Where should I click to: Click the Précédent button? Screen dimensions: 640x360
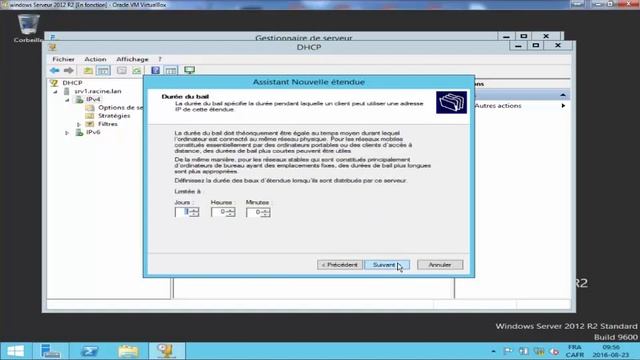[340, 265]
